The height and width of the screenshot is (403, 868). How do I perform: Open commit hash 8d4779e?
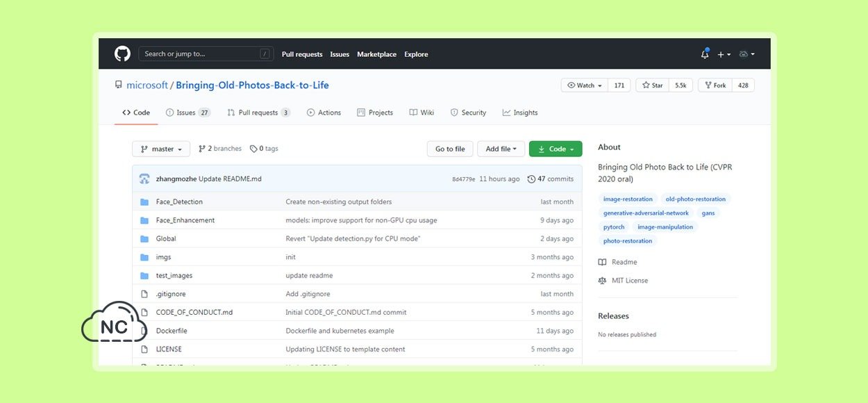464,179
